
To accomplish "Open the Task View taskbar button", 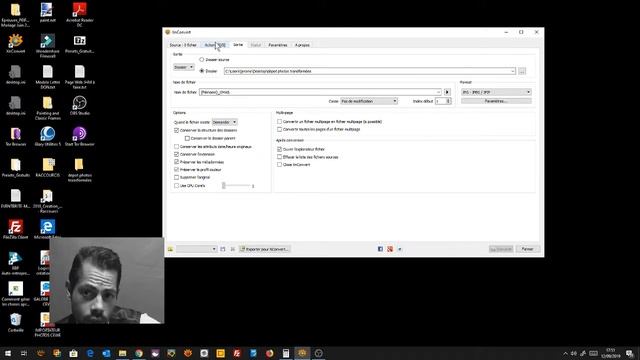I will [24, 353].
